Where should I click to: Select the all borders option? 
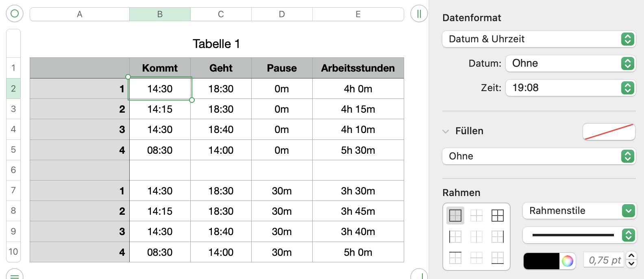[498, 215]
